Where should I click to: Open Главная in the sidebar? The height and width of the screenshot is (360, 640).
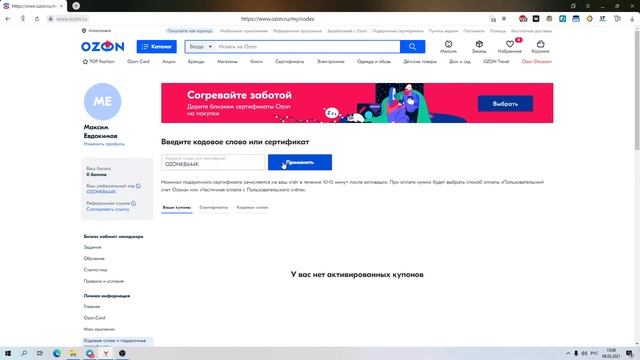(x=92, y=307)
